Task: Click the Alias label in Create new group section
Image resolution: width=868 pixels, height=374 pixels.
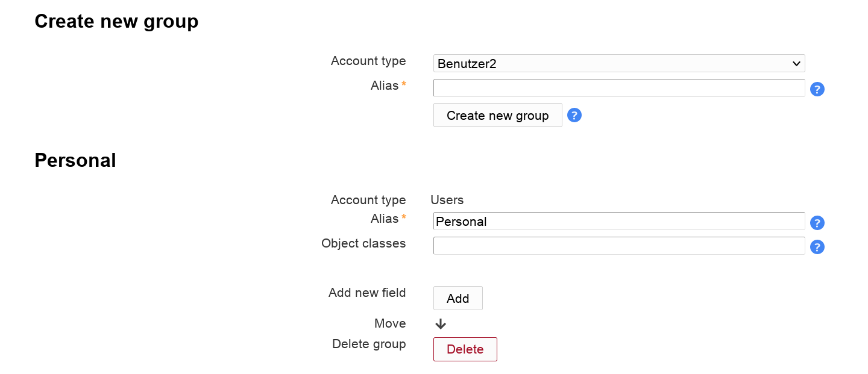Action: tap(384, 86)
